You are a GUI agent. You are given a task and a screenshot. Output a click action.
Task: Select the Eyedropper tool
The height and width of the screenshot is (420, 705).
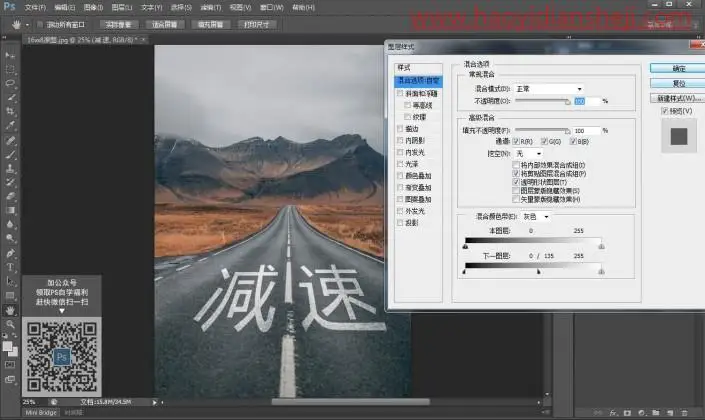[x=10, y=125]
